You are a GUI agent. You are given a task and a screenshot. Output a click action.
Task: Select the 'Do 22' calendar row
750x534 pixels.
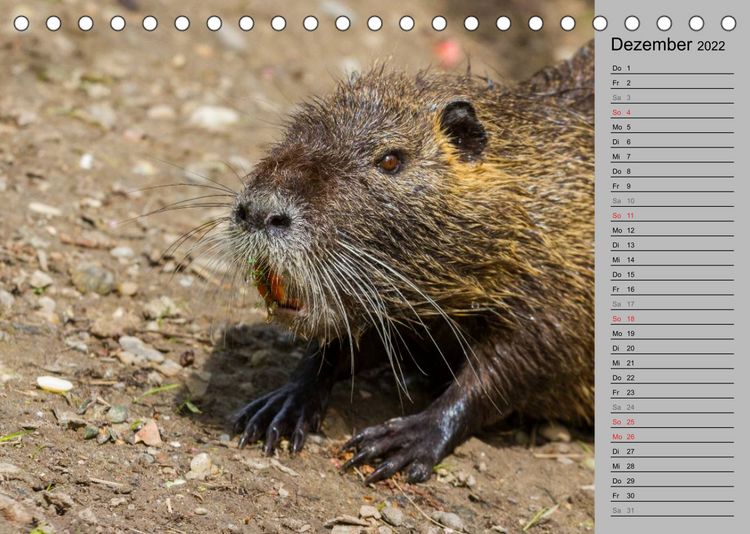(672, 378)
